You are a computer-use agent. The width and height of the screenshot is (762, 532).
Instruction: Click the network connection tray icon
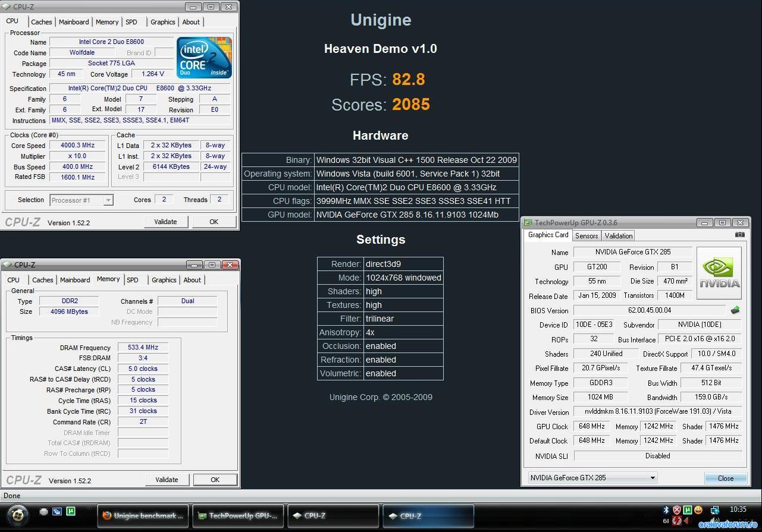[x=714, y=510]
